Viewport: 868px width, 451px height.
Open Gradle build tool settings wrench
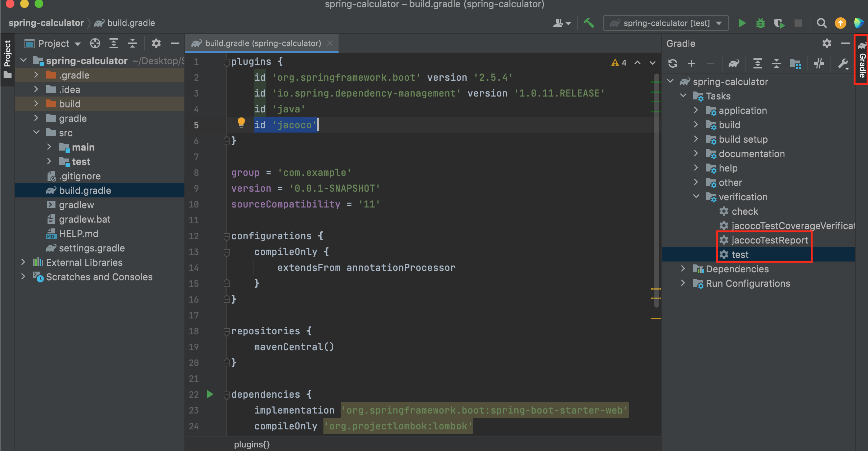[x=842, y=64]
